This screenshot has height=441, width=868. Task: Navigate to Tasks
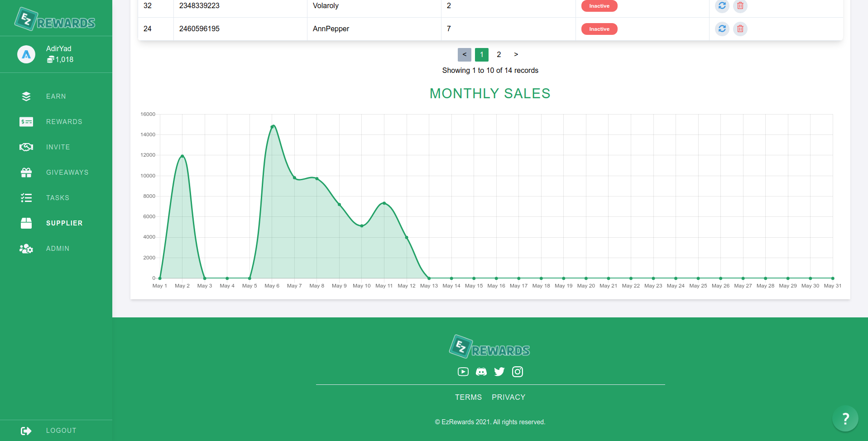click(x=58, y=198)
